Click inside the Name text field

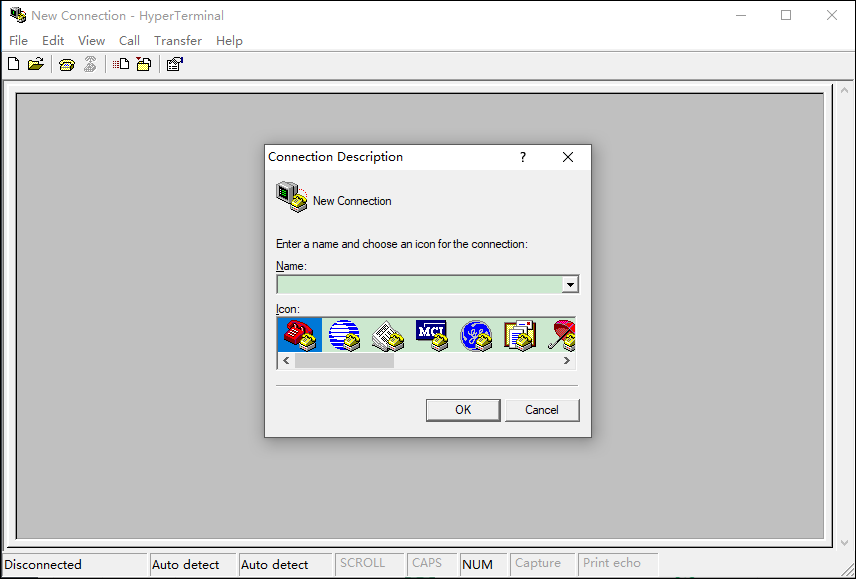pos(418,285)
